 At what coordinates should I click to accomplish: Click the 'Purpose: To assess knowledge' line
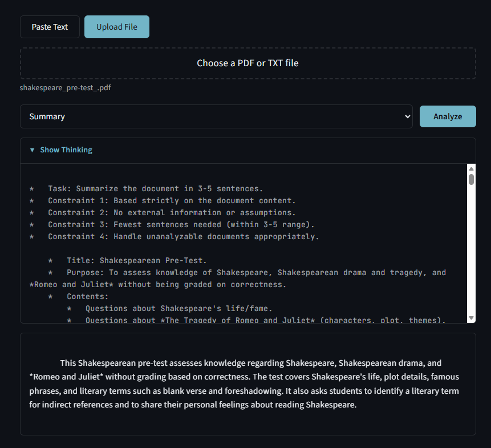coord(238,279)
